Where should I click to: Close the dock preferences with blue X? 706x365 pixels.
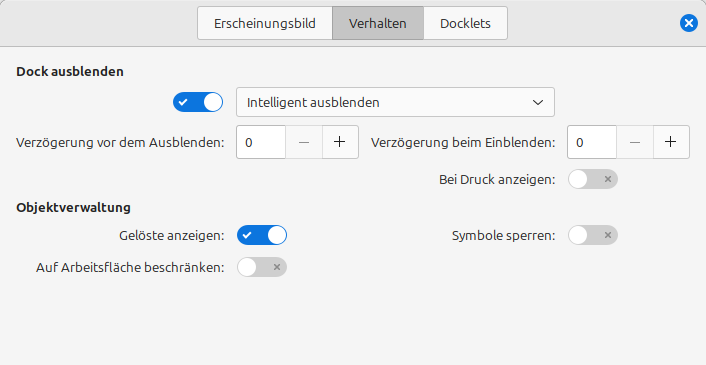tap(688, 23)
